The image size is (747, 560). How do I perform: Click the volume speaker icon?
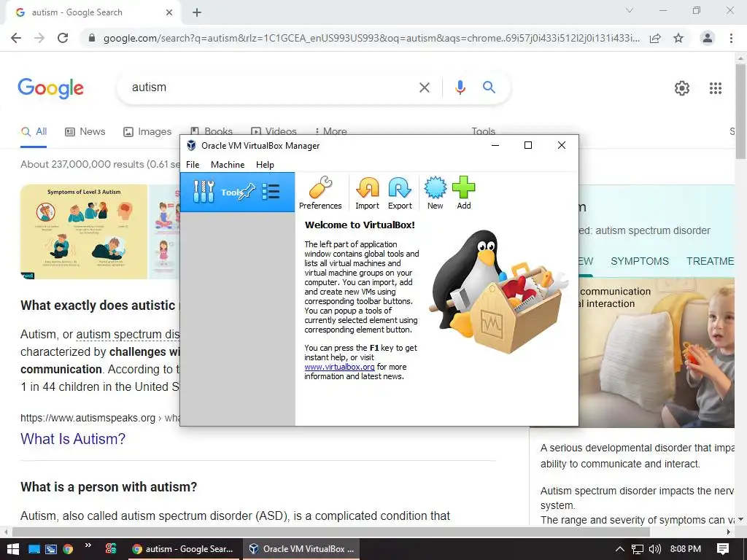tap(655, 549)
